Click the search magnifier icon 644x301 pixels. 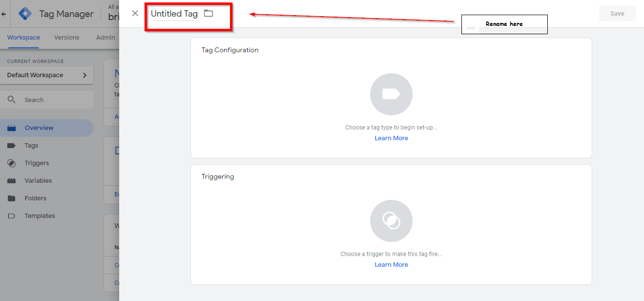12,99
